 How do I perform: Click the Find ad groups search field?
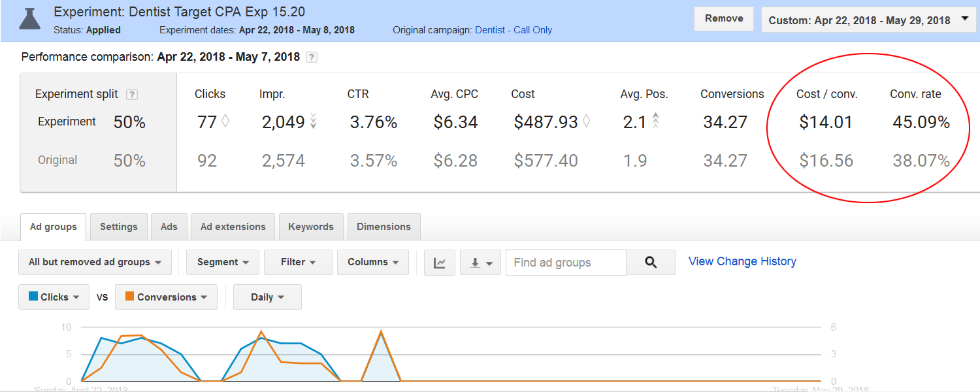point(565,263)
